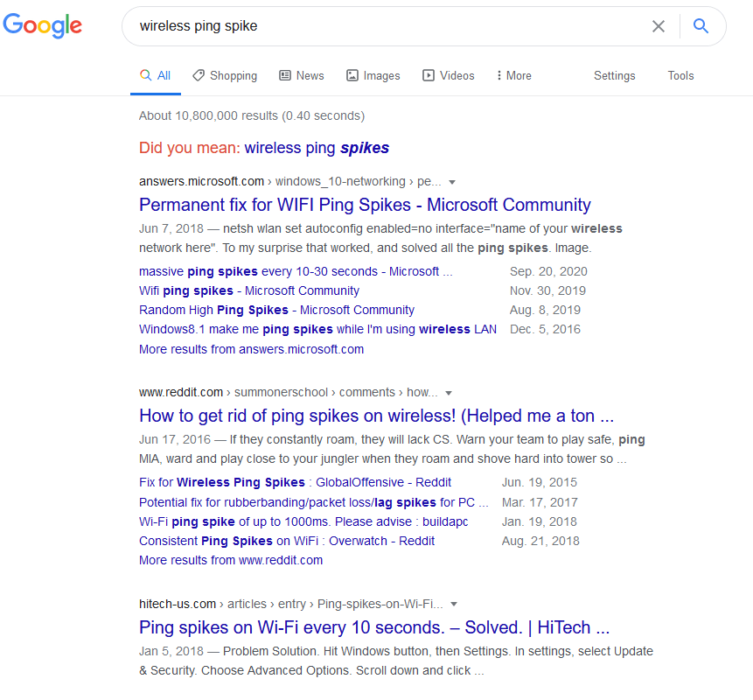Open the Tools menu
Image resolution: width=753 pixels, height=700 pixels.
(680, 75)
